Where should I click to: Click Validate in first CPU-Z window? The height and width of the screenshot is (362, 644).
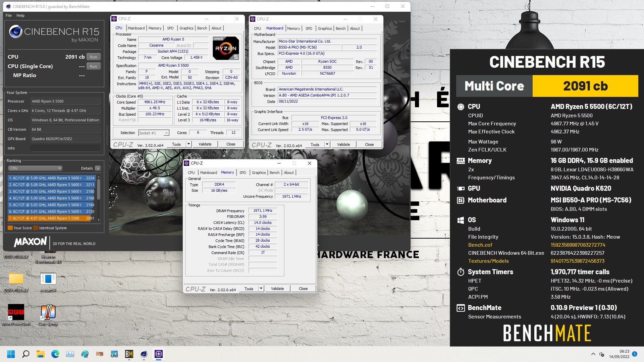[205, 144]
